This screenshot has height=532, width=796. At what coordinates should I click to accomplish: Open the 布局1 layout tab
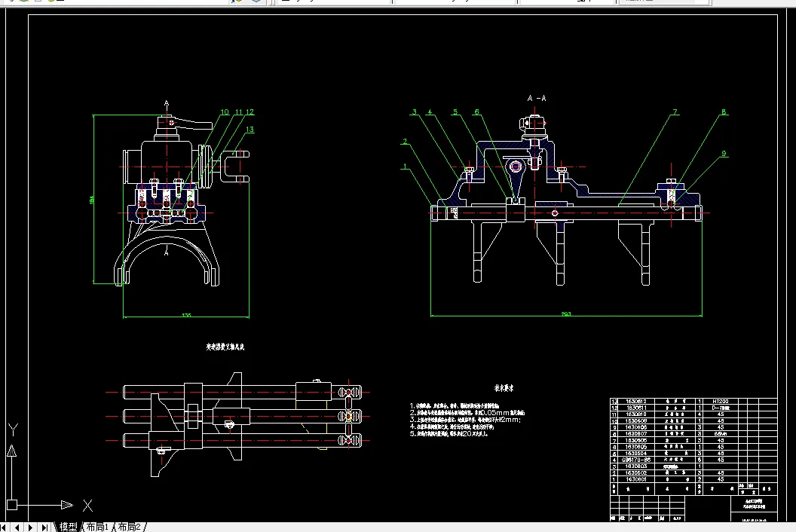pos(97,527)
